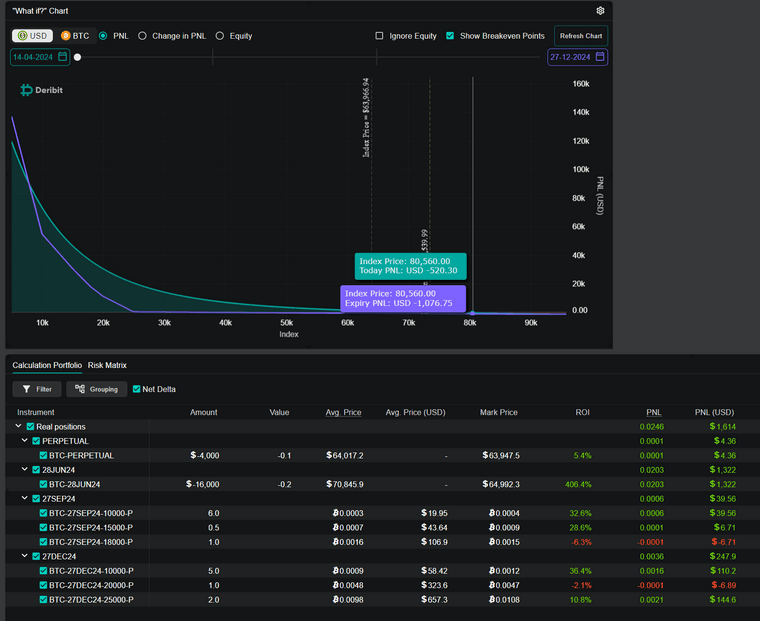Collapse the 27DEC24 group
Screen dimensions: 760x621
25,556
